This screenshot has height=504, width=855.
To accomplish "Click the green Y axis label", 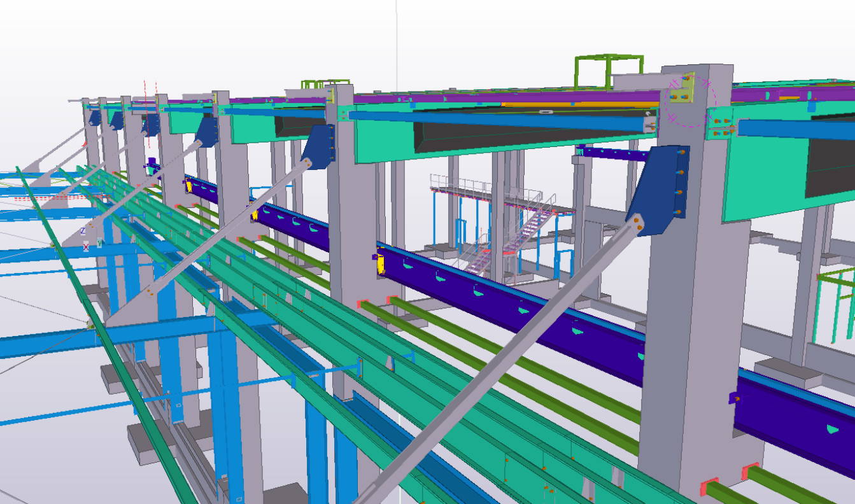I will [x=100, y=242].
